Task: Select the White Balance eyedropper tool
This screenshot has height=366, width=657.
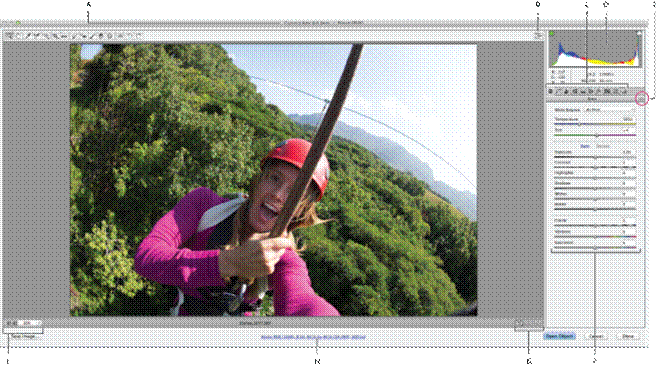Action: tap(28, 36)
